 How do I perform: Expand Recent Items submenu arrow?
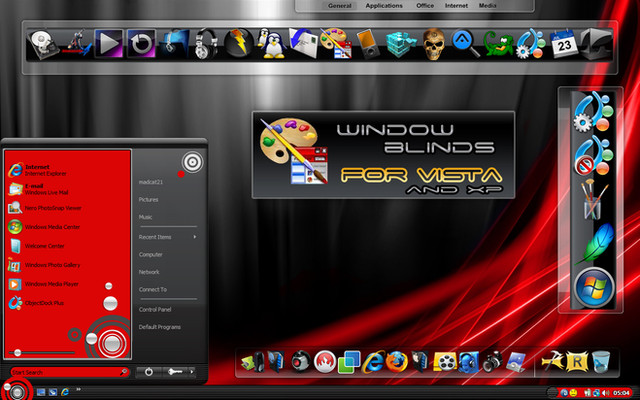(195, 237)
